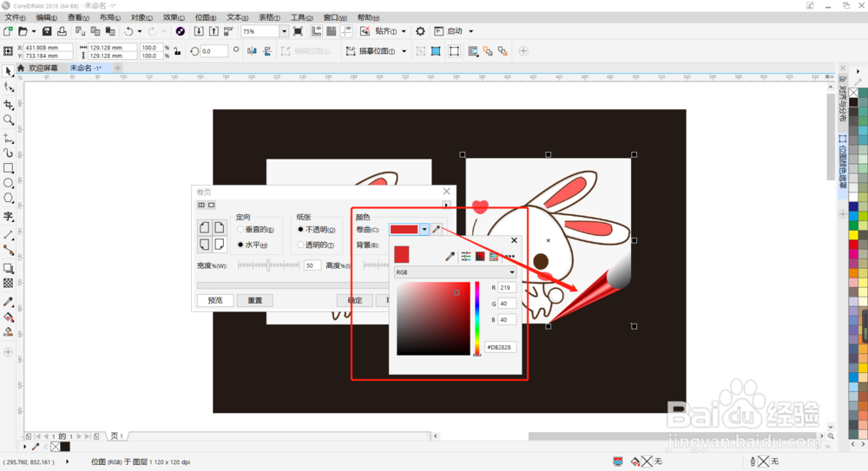Toggle the lock ratio padlock
This screenshot has height=471, width=868.
[177, 51]
